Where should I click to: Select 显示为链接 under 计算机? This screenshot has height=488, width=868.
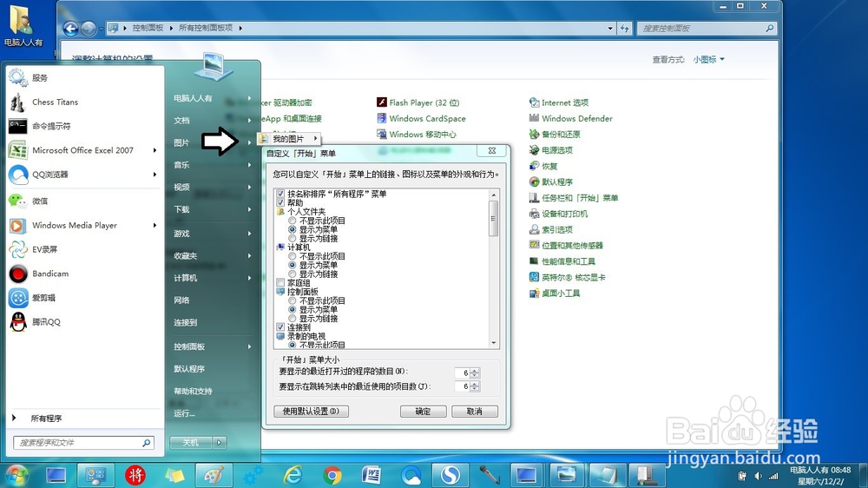pyautogui.click(x=293, y=274)
